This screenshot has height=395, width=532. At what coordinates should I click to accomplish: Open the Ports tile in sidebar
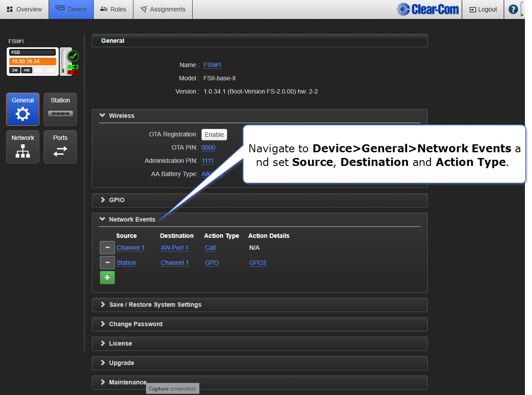(x=60, y=147)
